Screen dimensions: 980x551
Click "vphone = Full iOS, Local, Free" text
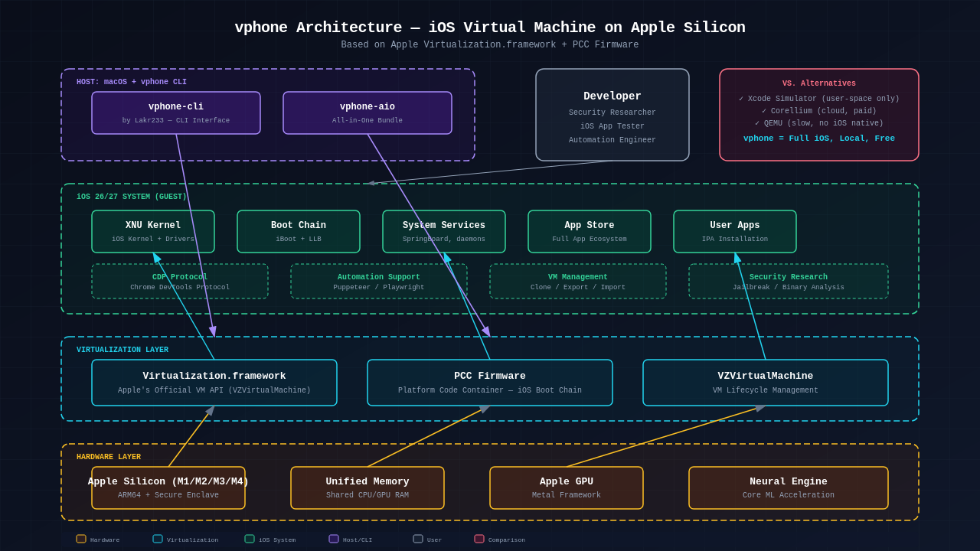click(x=819, y=139)
